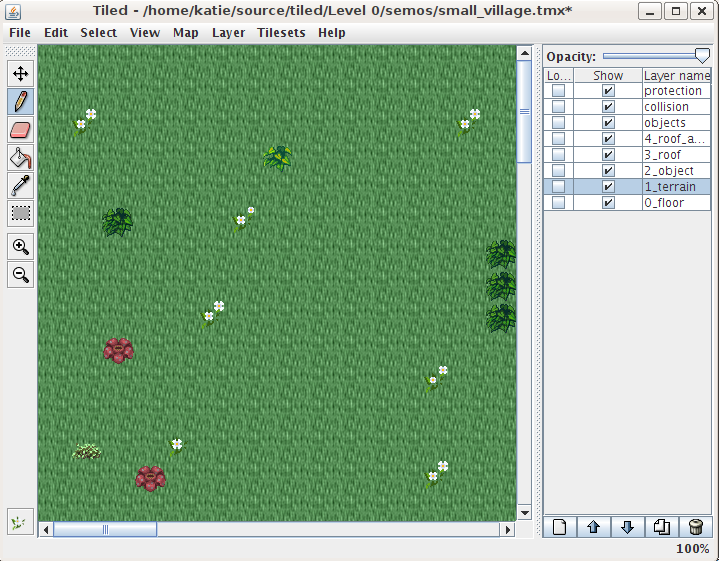This screenshot has width=719, height=561.
Task: Open the Layer menu
Action: click(228, 32)
